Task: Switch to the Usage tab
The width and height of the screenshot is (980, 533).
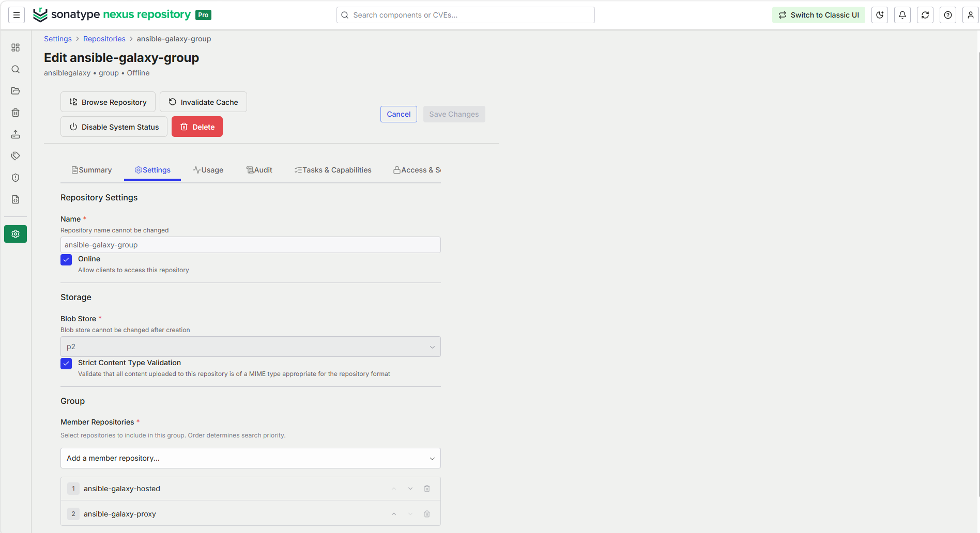Action: 208,170
